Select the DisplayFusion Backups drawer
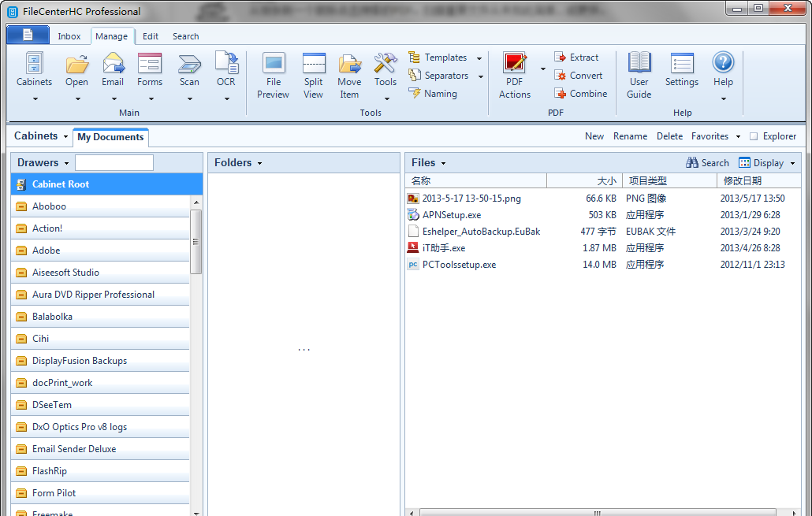812x516 pixels. [100, 361]
